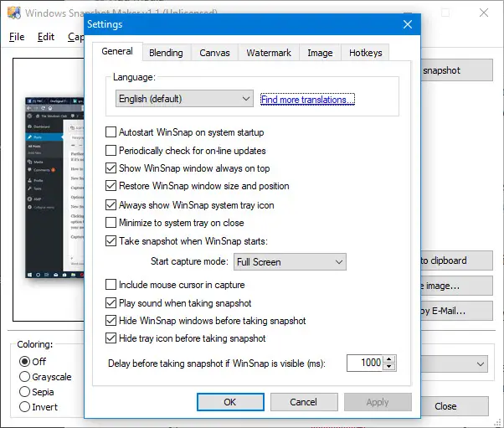Click the Apply button
The image size is (504, 428).
[378, 402]
